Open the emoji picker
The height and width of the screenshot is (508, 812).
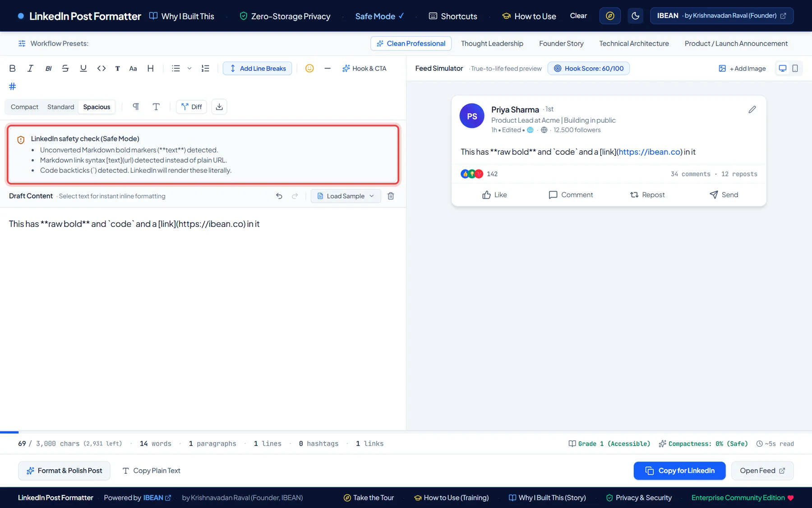click(x=309, y=69)
